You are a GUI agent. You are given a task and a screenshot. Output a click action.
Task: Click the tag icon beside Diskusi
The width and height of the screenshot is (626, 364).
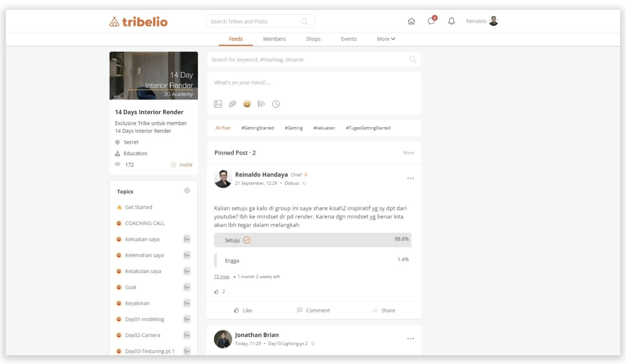(x=304, y=183)
